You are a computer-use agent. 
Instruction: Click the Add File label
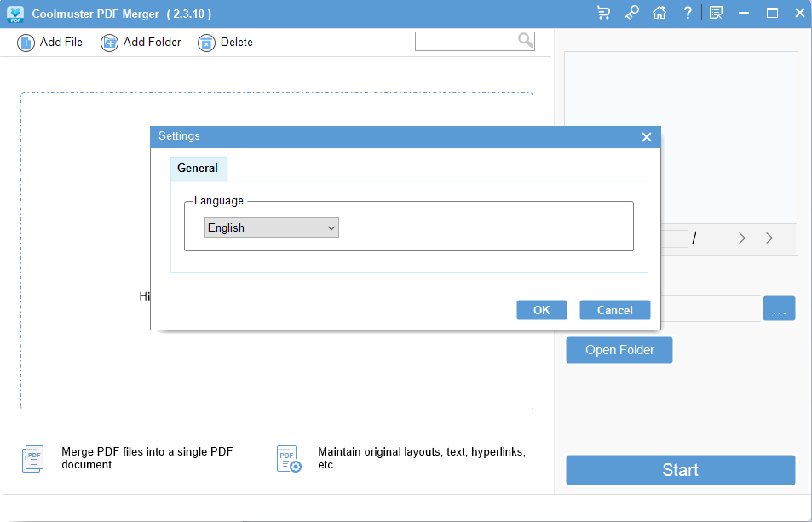tap(61, 43)
